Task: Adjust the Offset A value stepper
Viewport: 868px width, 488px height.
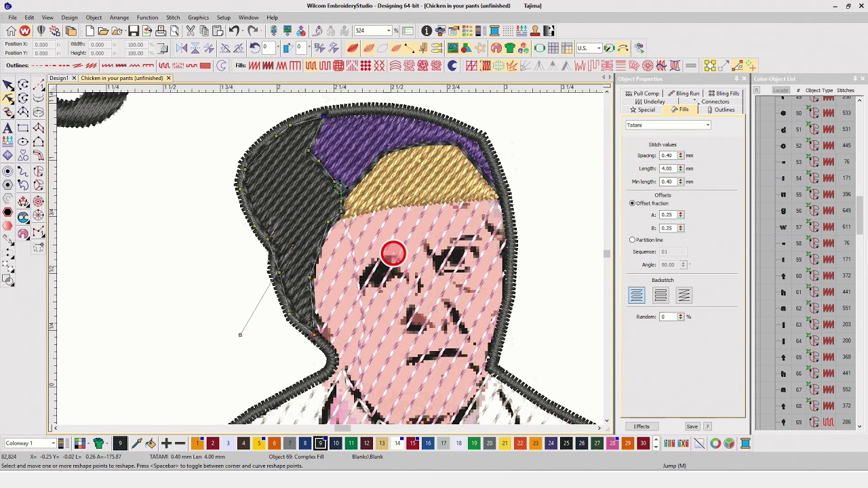Action: pyautogui.click(x=680, y=215)
